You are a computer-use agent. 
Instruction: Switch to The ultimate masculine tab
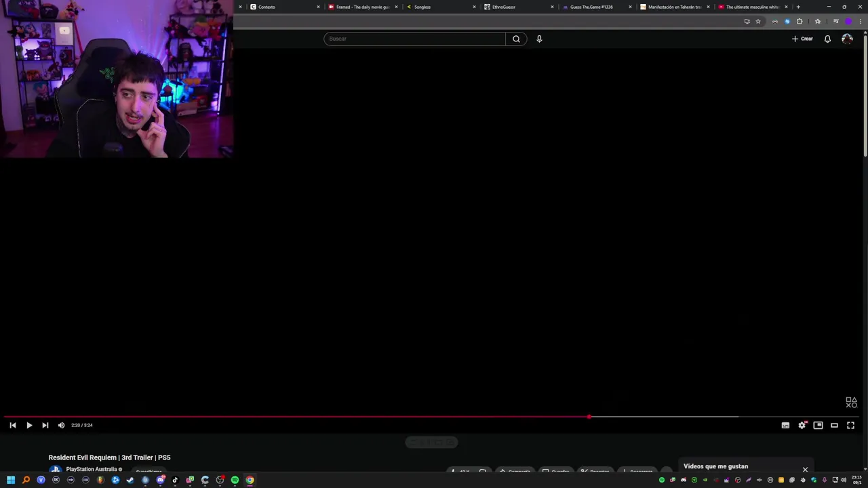pyautogui.click(x=753, y=7)
